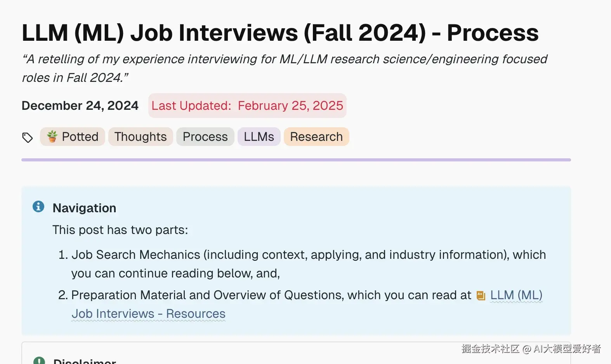Click the LLM (ML) Job Interviews page title
Image resolution: width=611 pixels, height=364 pixels.
(x=280, y=33)
